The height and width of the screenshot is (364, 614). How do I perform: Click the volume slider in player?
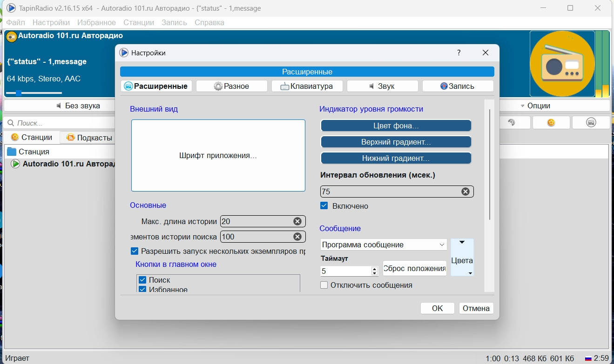tap(34, 93)
